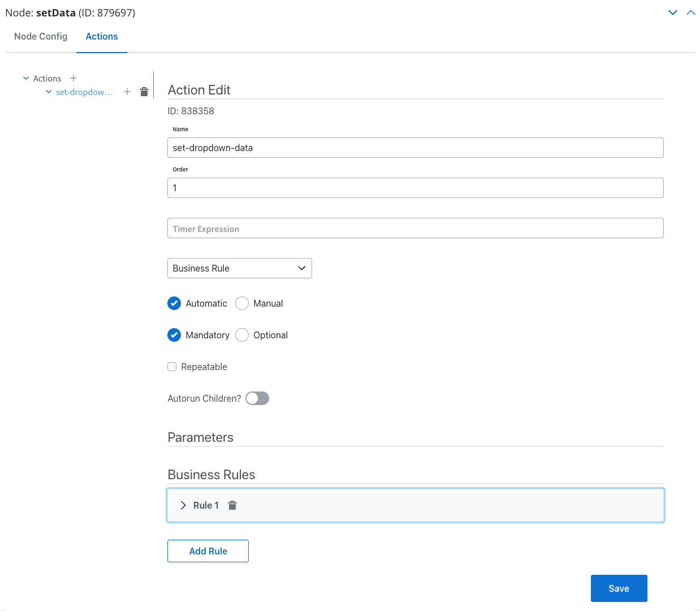Select the Manual radio option

coord(242,303)
